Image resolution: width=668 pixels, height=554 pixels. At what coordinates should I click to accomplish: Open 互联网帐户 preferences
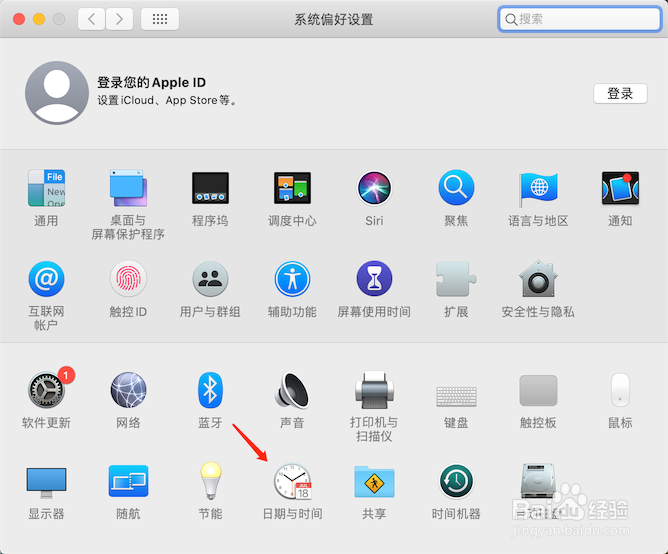46,279
